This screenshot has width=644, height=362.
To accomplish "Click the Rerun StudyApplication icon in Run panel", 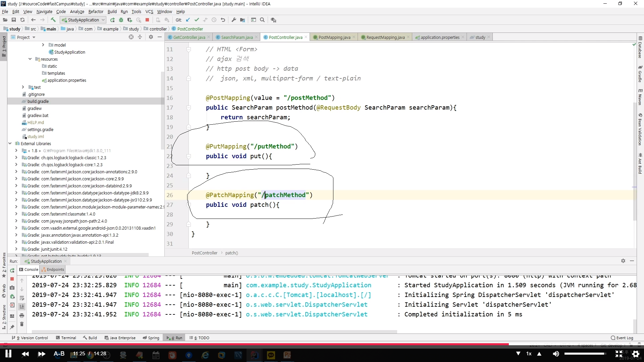I will point(12,270).
